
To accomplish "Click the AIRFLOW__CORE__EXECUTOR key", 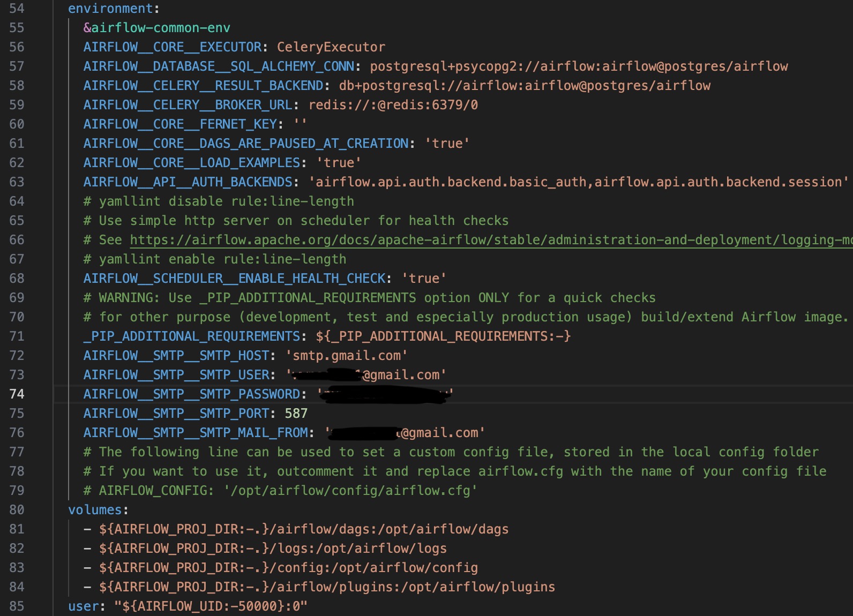I will [173, 47].
